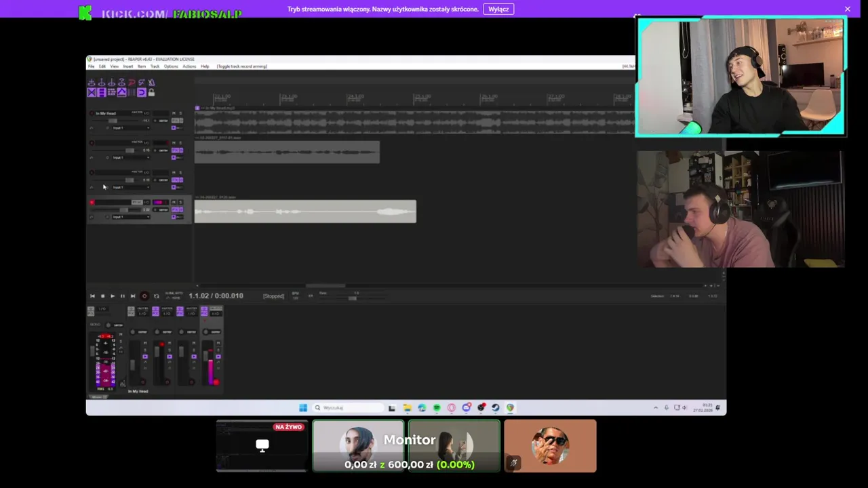This screenshot has height=488, width=868.
Task: Click the taskbar speaker volume icon
Action: (x=684, y=407)
